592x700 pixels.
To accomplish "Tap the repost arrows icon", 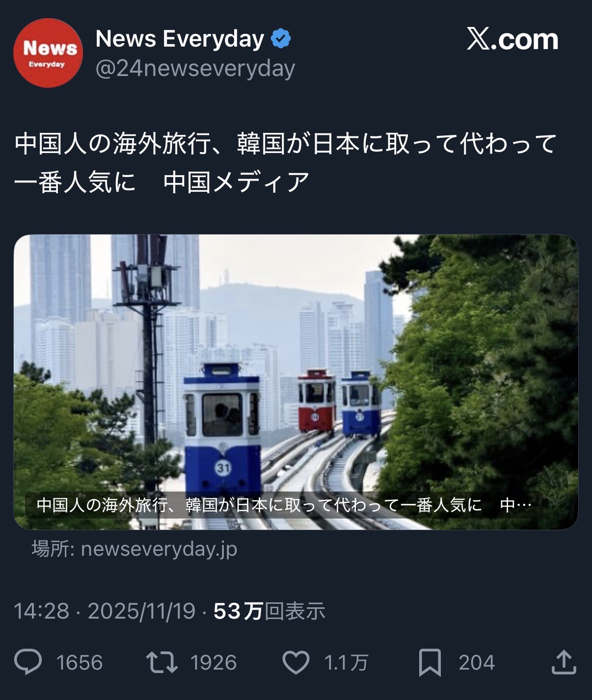I will (162, 662).
